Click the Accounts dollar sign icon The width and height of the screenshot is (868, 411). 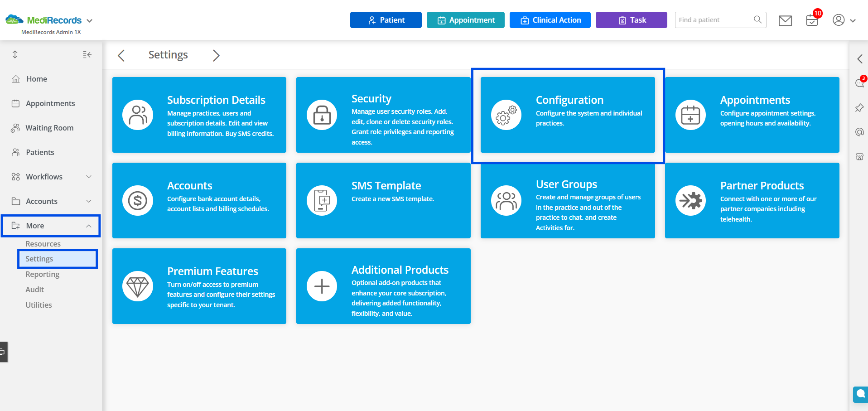point(138,200)
